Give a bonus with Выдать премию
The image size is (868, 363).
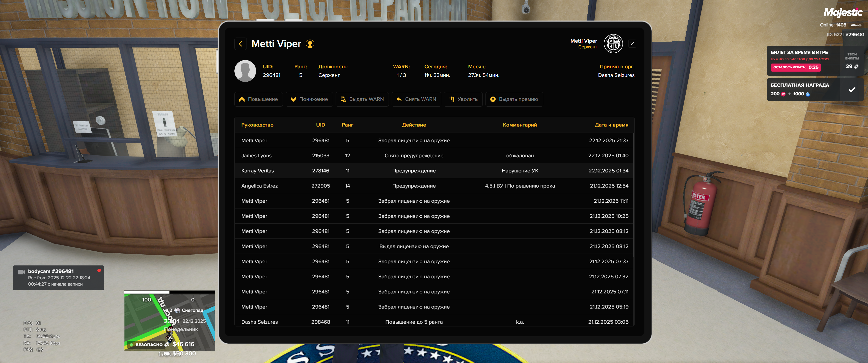coord(514,99)
